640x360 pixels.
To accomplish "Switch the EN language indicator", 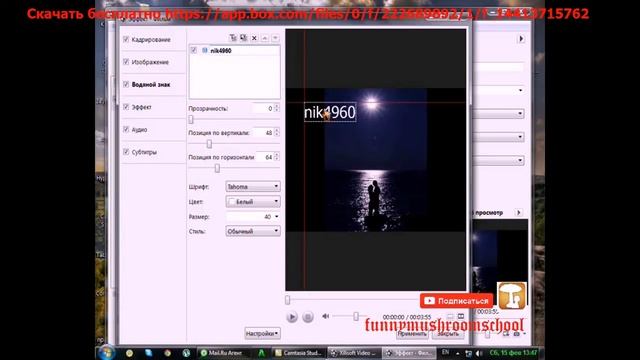I will click(x=445, y=352).
